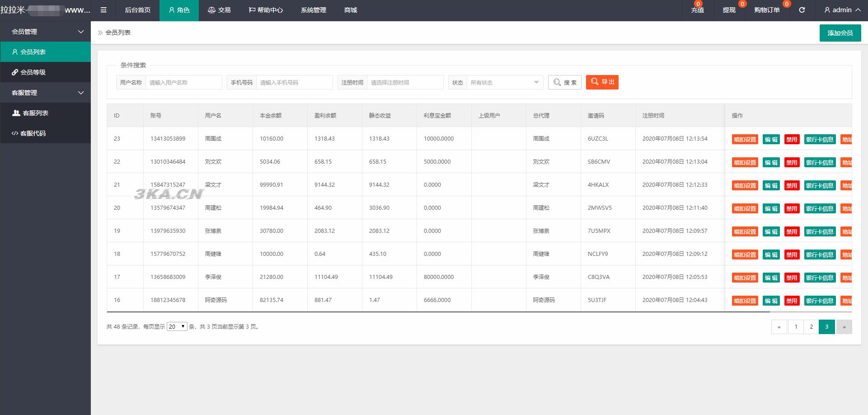The image size is (868, 415).
Task: Click account number 18812345678
Action: [168, 300]
